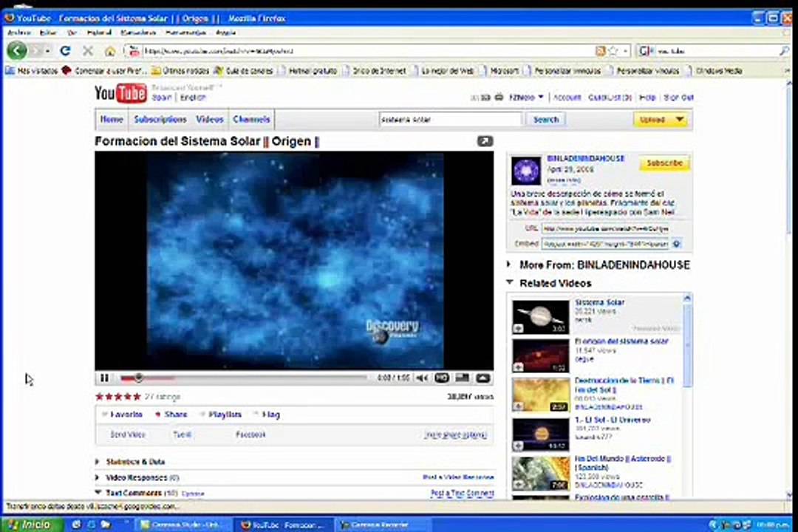Select the Embed code field
Image resolution: width=798 pixels, height=532 pixels.
pos(605,244)
